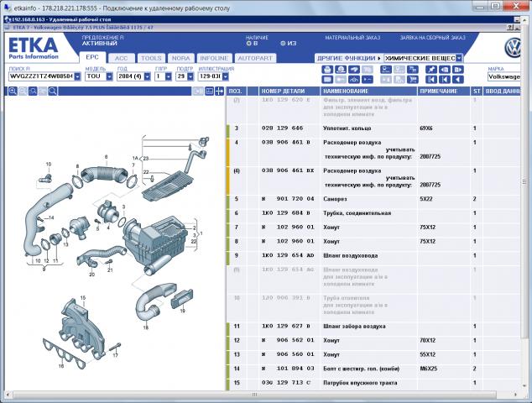532x403 pixels.
Task: Click the catalog page-back icon beside pushpin
Action: tap(445, 70)
